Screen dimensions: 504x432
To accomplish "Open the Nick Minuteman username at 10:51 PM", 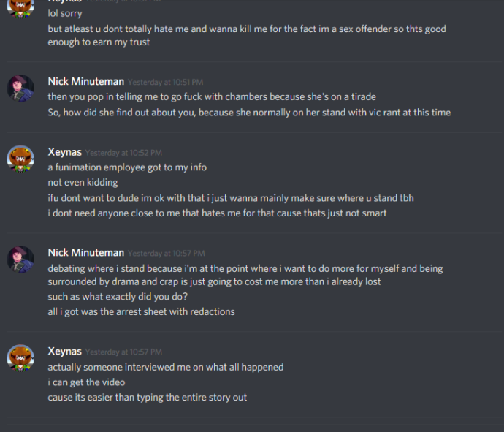I will point(85,82).
